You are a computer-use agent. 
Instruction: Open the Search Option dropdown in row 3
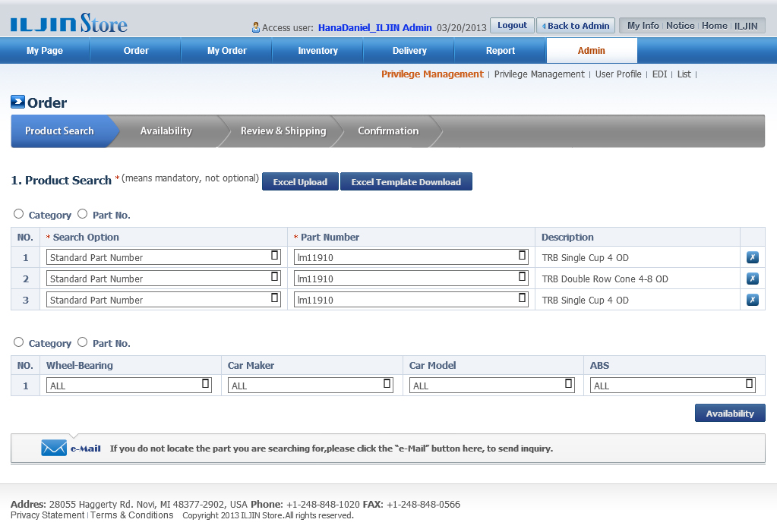[163, 300]
